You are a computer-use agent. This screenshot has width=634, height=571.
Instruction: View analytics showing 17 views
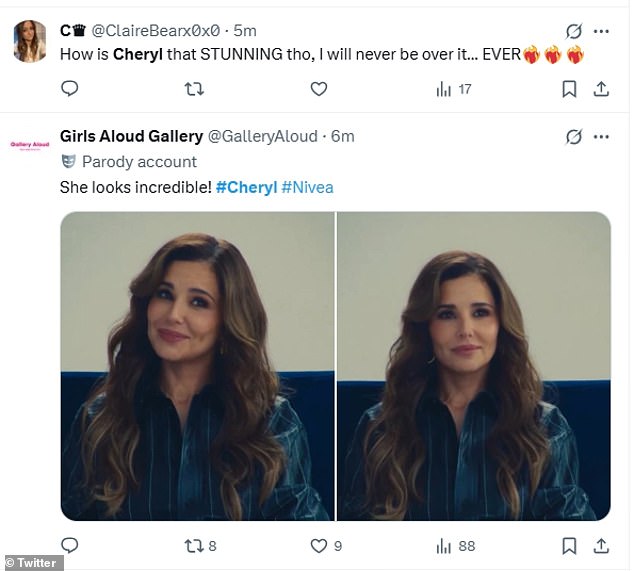coord(453,89)
